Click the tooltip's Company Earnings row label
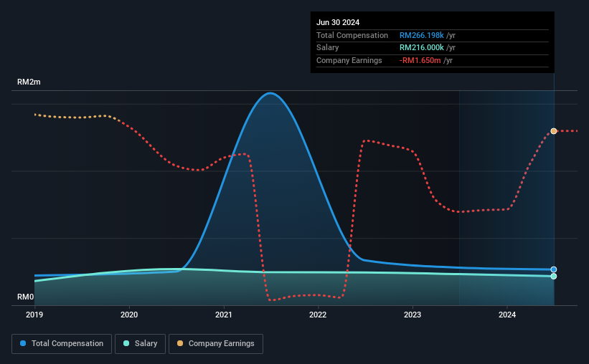Viewport: 589px width, 364px height. [349, 60]
